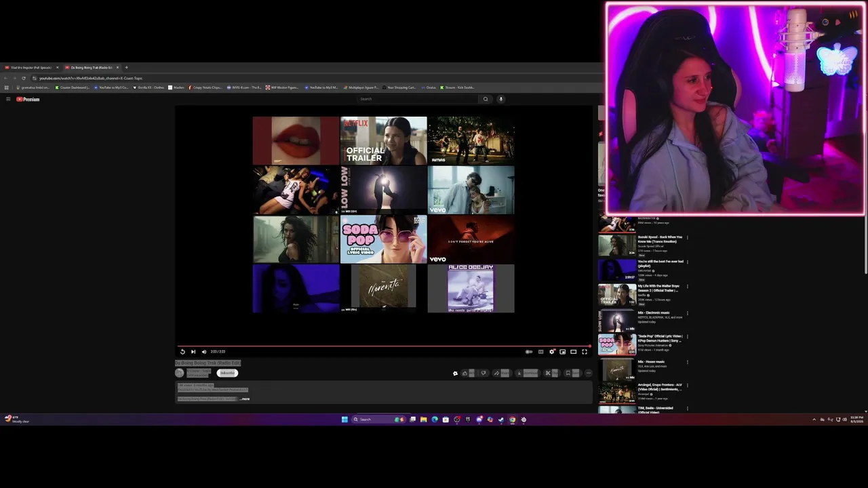The width and height of the screenshot is (868, 488).
Task: Switch to the Vlad the Impaler browser tab
Action: [31, 67]
